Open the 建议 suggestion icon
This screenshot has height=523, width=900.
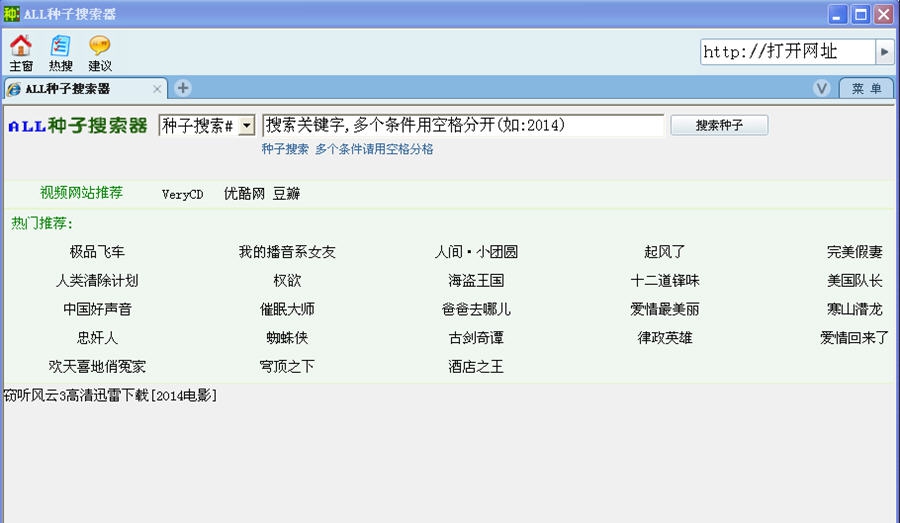(x=100, y=53)
